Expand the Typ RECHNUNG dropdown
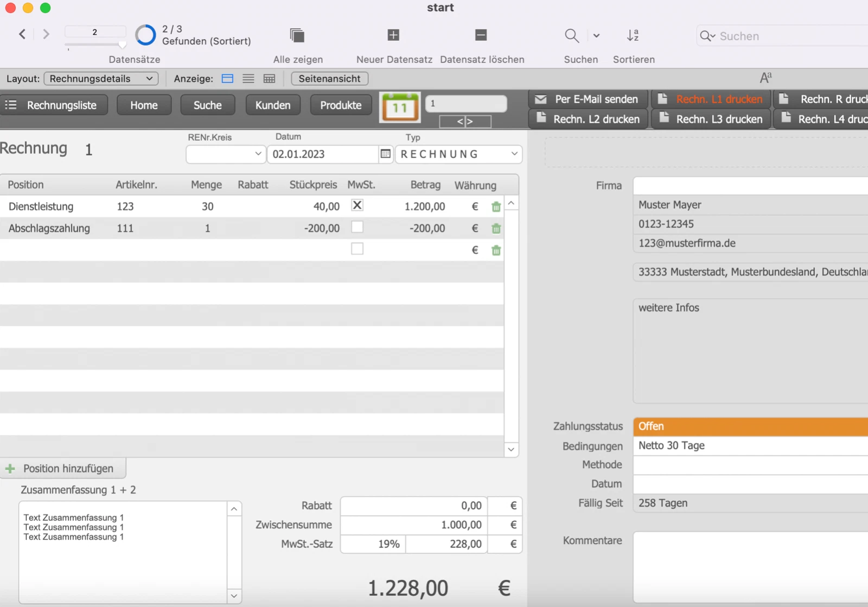This screenshot has width=868, height=607. point(458,154)
